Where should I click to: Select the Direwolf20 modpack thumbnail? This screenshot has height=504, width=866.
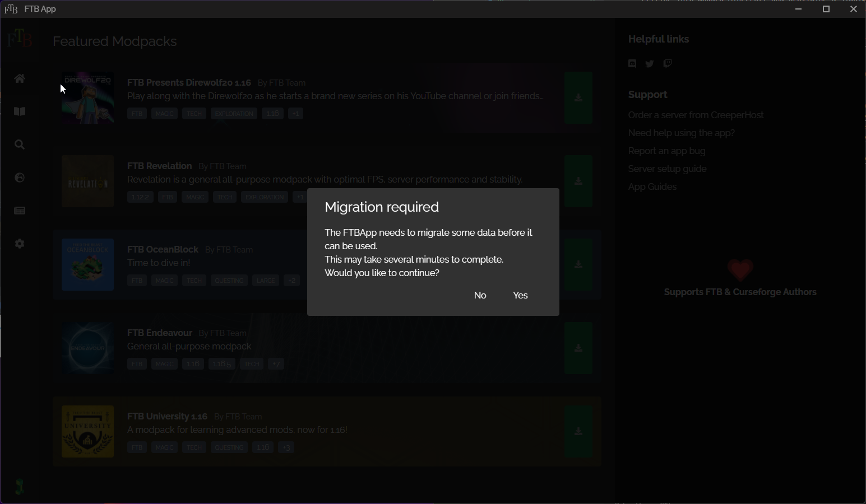[88, 98]
